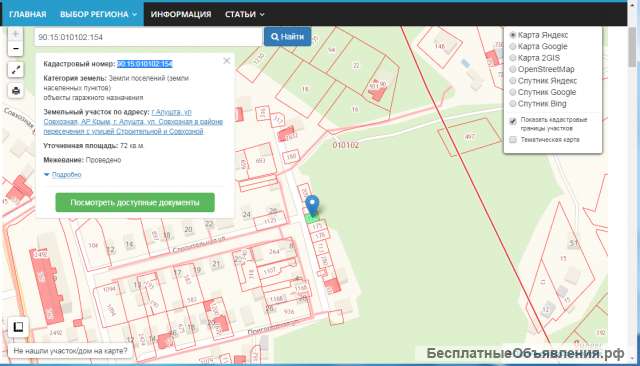Click the quarter label 010102 on map
This screenshot has width=640, height=366.
(x=346, y=145)
